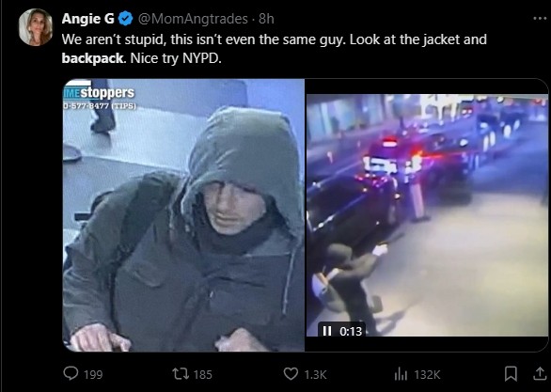Click the share upload arrow icon
551x392 pixels.
click(540, 374)
